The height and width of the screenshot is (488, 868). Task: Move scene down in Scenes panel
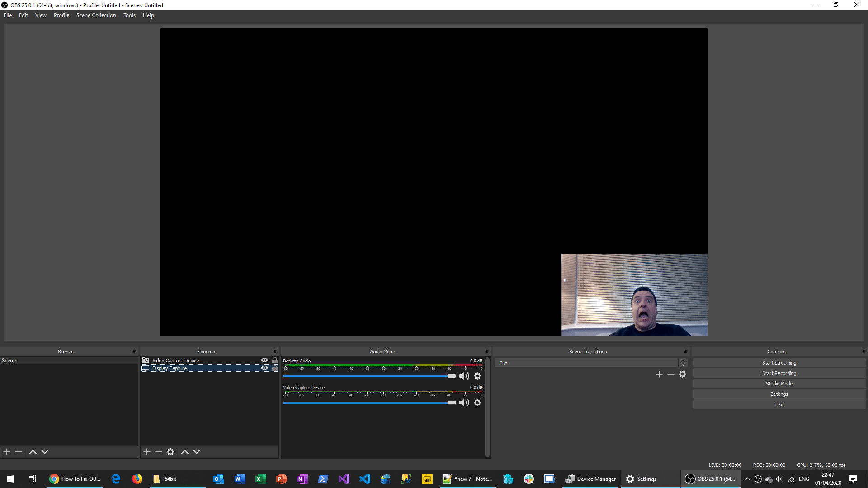(45, 452)
